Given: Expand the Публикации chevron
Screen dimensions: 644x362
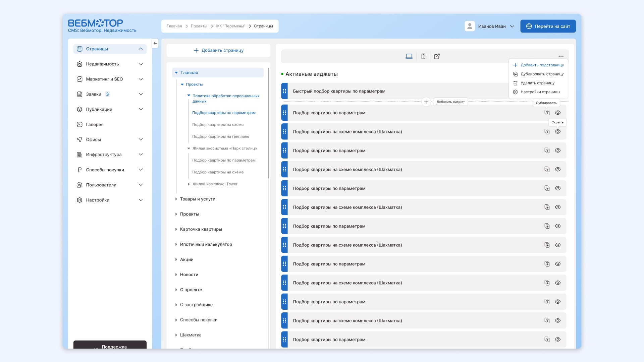Looking at the screenshot, I should (141, 109).
